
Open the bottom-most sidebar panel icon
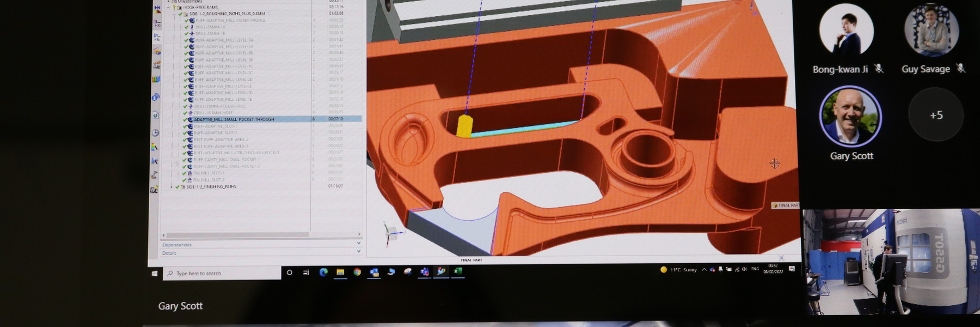[154, 190]
